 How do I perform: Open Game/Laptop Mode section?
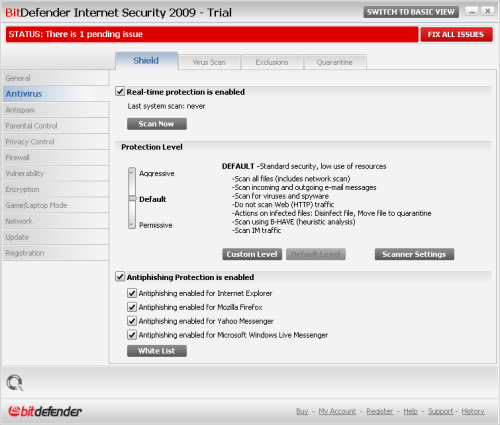click(55, 205)
